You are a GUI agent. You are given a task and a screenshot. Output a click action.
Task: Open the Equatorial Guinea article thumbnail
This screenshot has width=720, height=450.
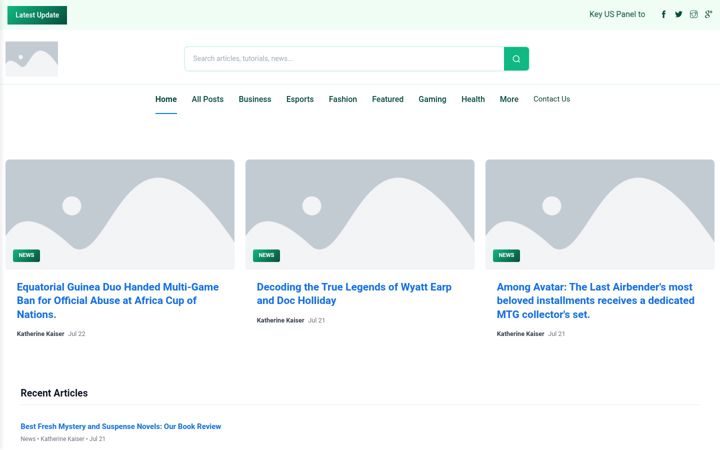pyautogui.click(x=120, y=214)
